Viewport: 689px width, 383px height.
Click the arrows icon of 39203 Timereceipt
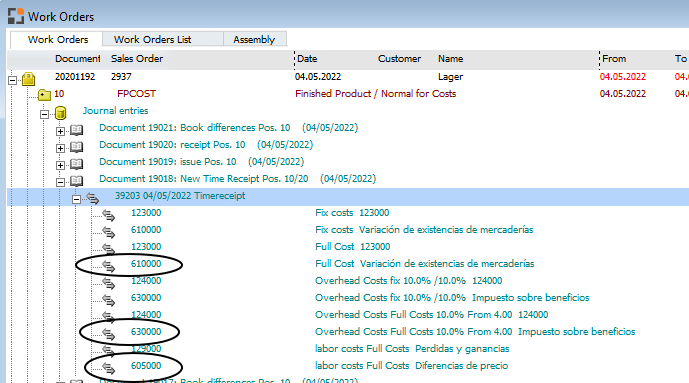pyautogui.click(x=93, y=198)
